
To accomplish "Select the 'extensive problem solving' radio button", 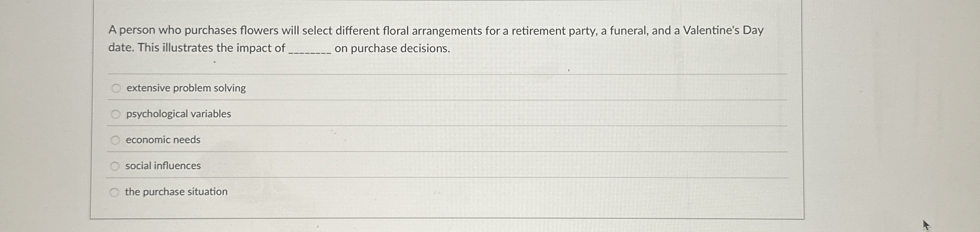I will coord(115,88).
